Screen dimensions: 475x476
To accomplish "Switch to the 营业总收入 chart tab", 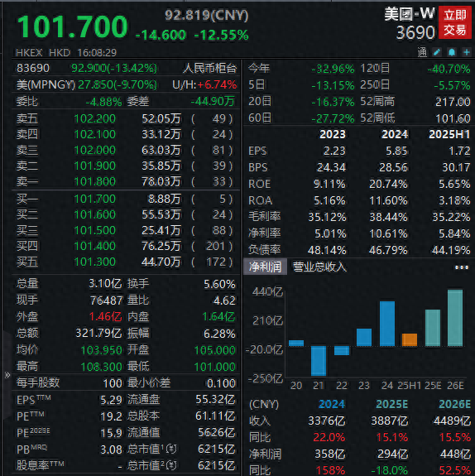I will (x=319, y=267).
